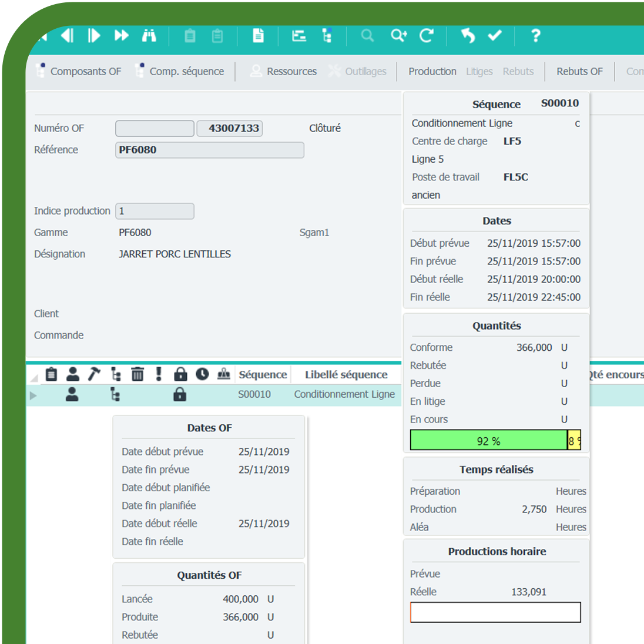The image size is (644, 644).
Task: Click the Rebuts OF button
Action: click(579, 72)
